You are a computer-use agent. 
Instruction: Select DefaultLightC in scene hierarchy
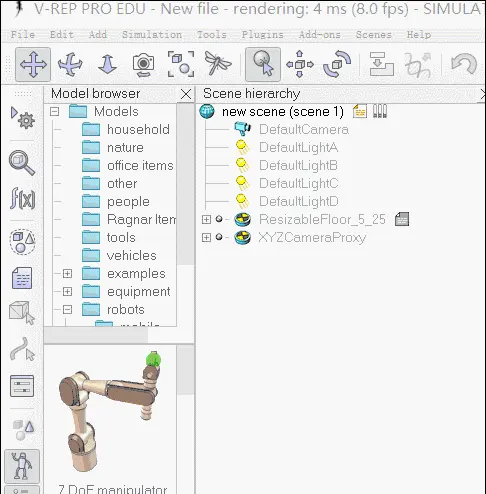[299, 183]
